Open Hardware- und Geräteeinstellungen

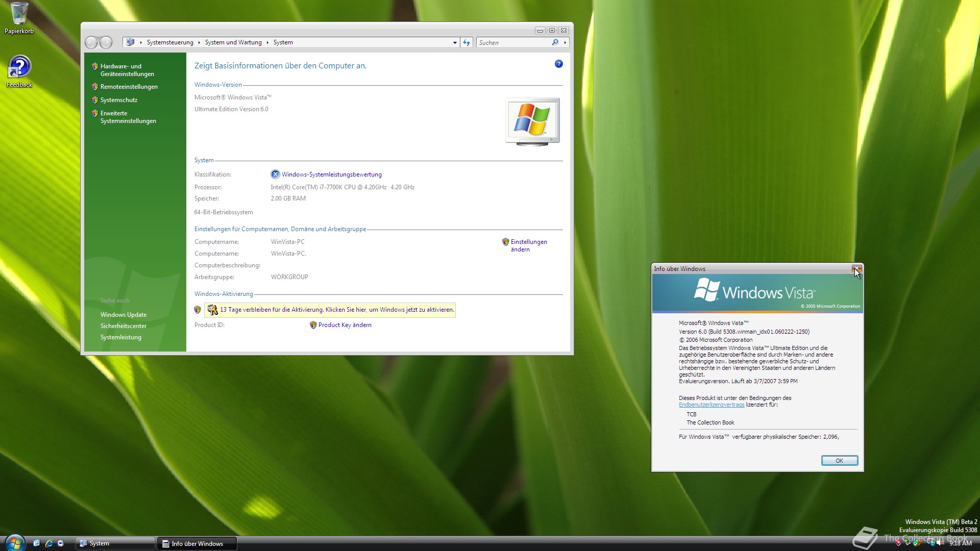(x=127, y=70)
